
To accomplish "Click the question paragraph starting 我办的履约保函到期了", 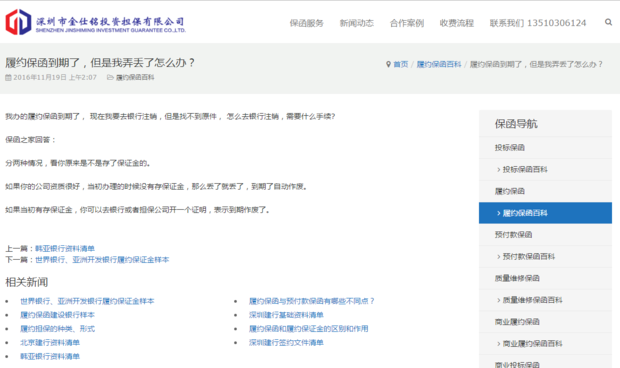I will [170, 117].
